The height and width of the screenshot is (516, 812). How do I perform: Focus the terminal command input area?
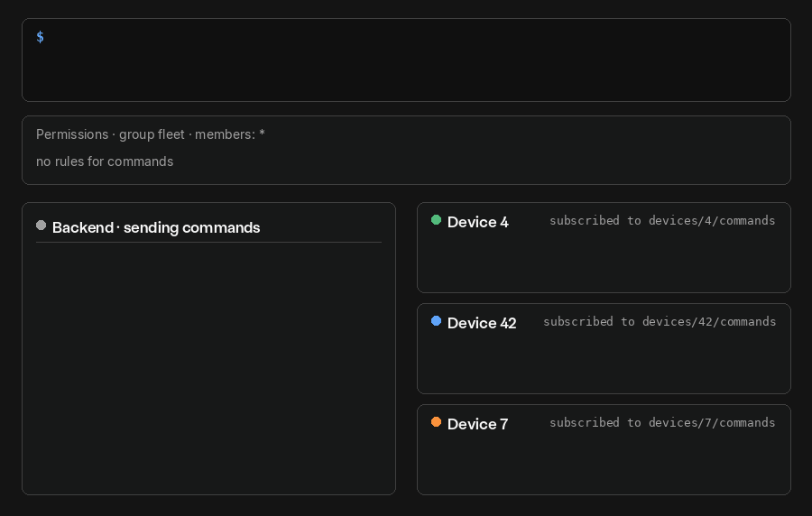coord(406,60)
